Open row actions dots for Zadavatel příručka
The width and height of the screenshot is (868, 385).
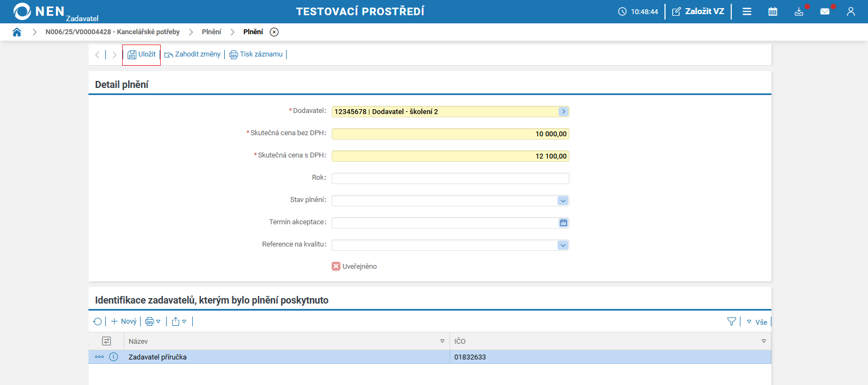99,357
